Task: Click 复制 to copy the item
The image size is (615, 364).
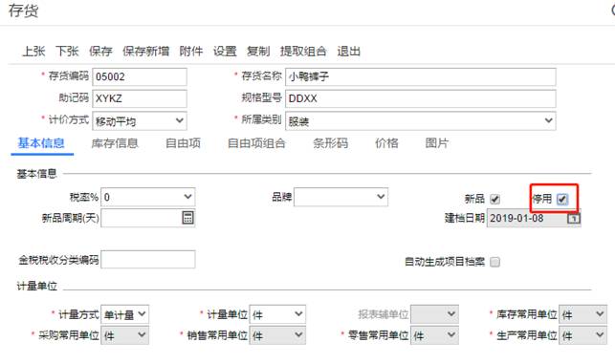Action: pos(258,51)
